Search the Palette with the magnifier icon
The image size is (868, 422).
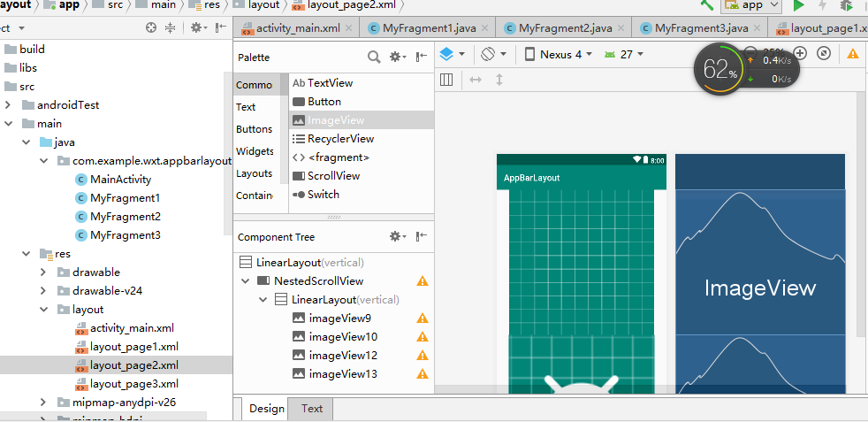coord(374,57)
